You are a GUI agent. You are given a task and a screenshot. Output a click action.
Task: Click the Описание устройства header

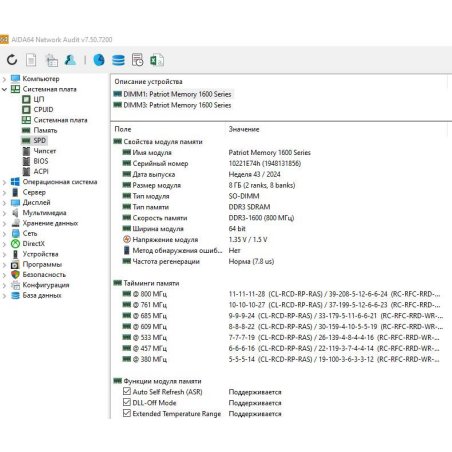148,82
